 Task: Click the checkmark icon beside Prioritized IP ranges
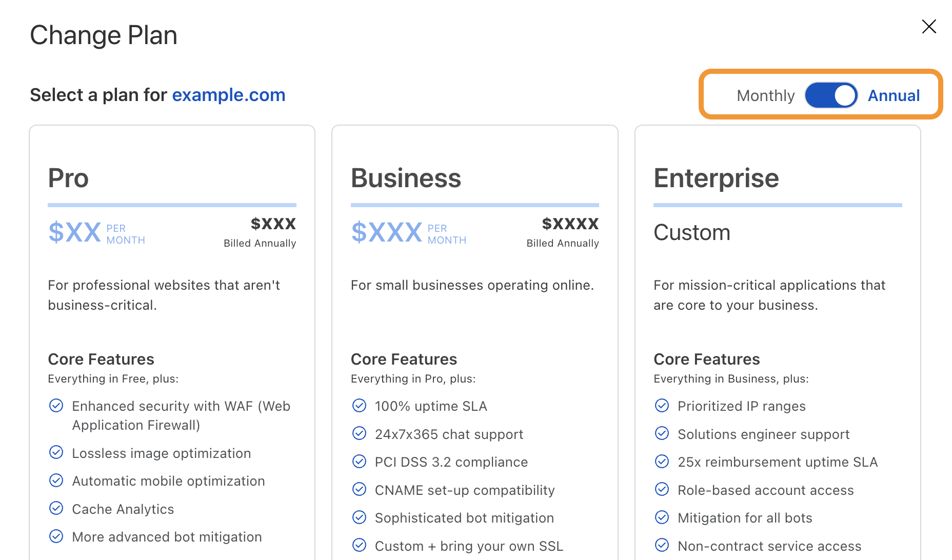coord(662,406)
